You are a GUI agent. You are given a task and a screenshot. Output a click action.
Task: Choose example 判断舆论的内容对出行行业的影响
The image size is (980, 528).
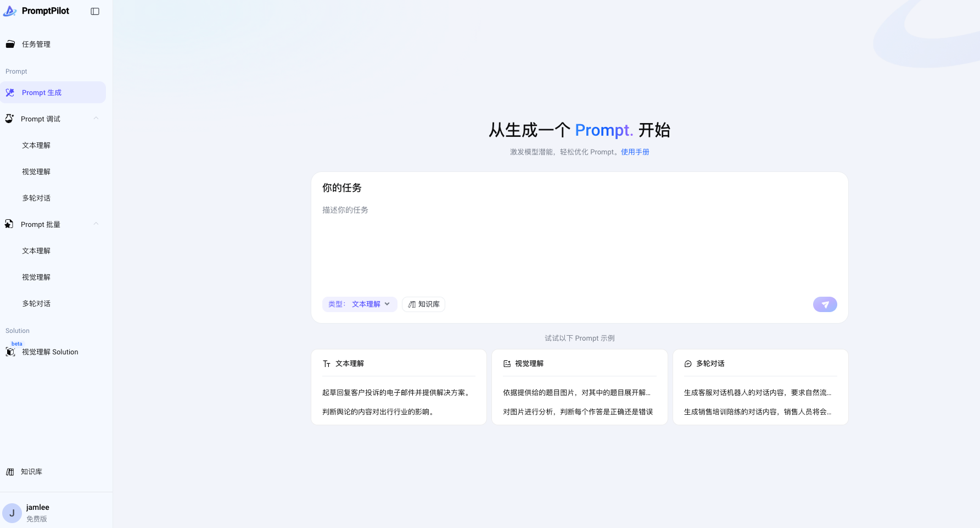click(x=379, y=412)
